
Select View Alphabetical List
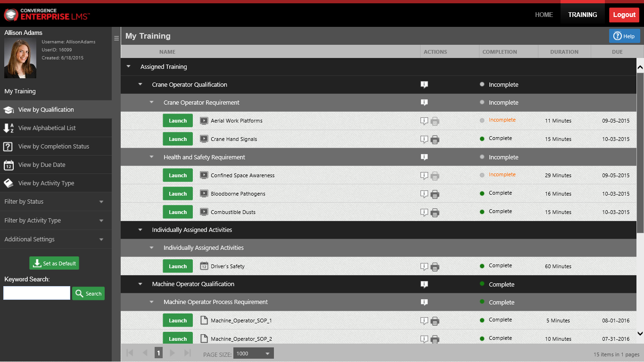[56, 128]
